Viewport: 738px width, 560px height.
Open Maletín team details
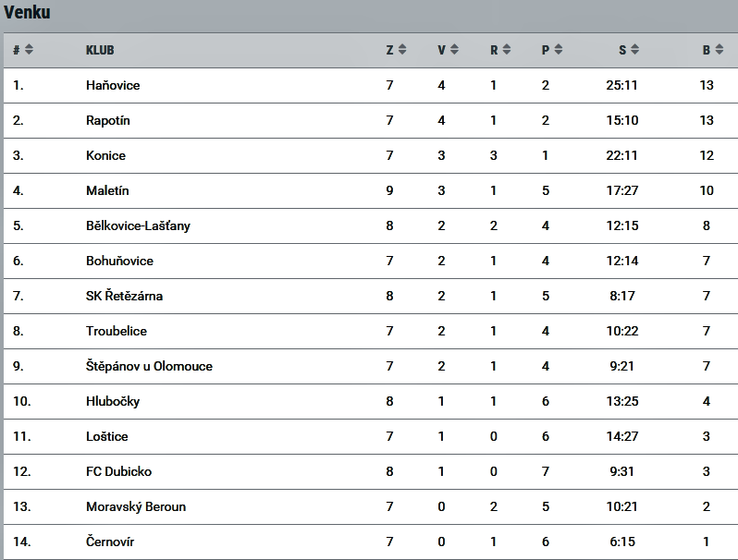[107, 190]
